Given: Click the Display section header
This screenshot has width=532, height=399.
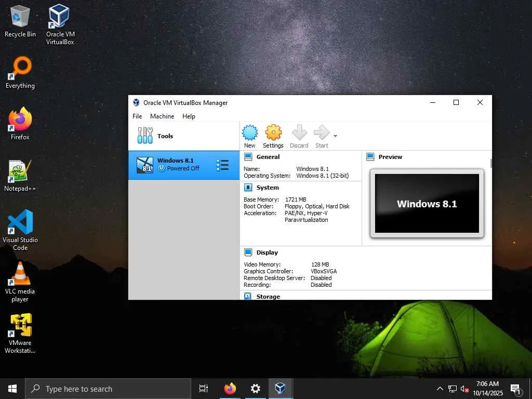Looking at the screenshot, I should click(267, 252).
